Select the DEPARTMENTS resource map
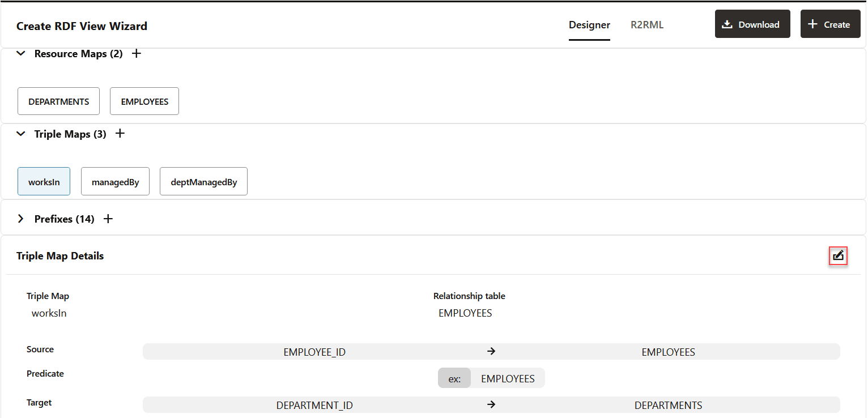Image resolution: width=868 pixels, height=418 pixels. (x=59, y=101)
